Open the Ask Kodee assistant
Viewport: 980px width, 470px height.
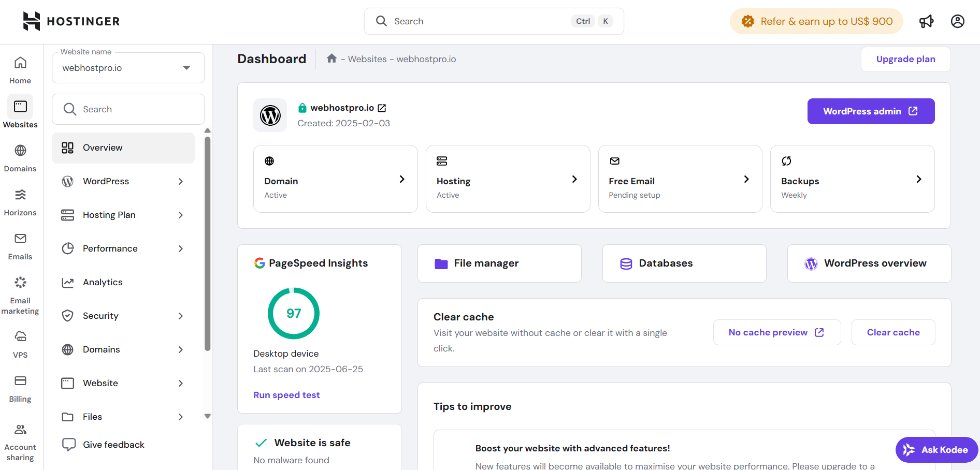(936, 450)
